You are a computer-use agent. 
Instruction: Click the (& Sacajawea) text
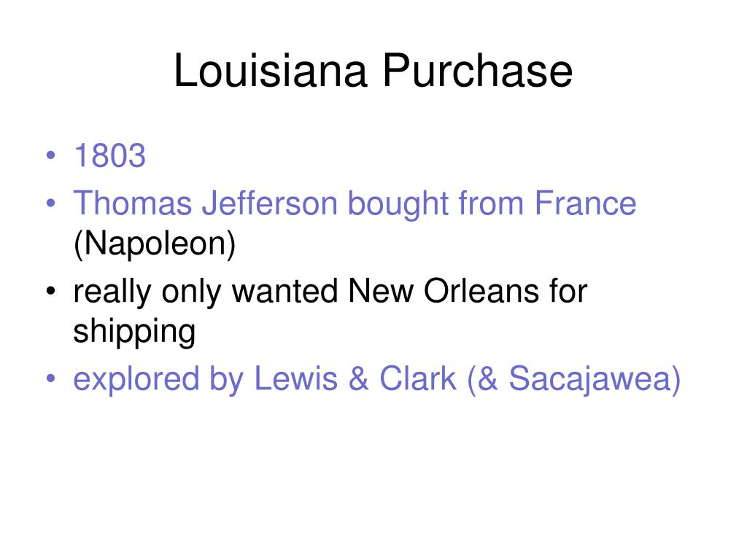pyautogui.click(x=574, y=379)
